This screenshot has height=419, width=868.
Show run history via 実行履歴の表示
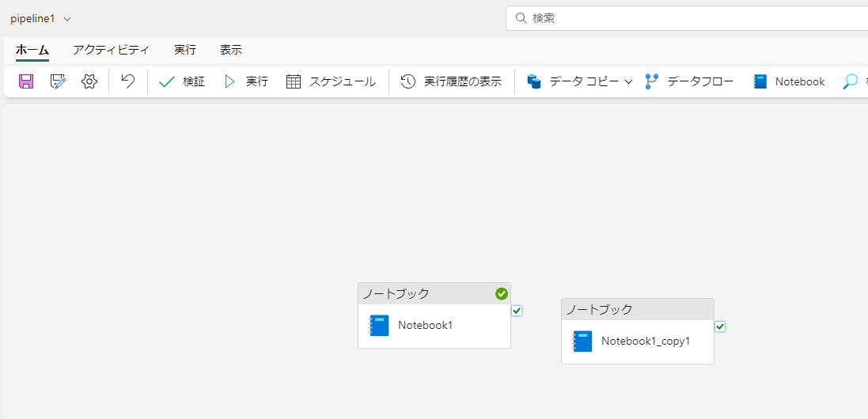click(x=451, y=81)
